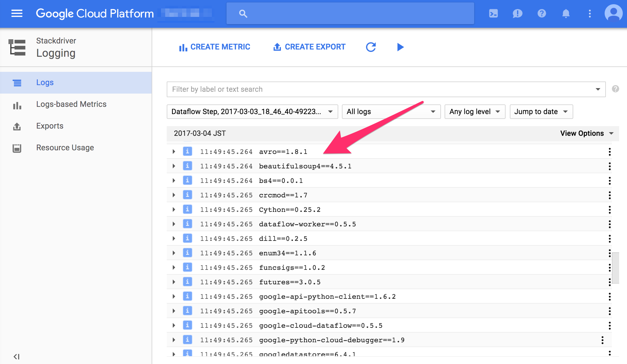Expand the crcmod==1.7 log entry
627x364 pixels.
coord(174,195)
